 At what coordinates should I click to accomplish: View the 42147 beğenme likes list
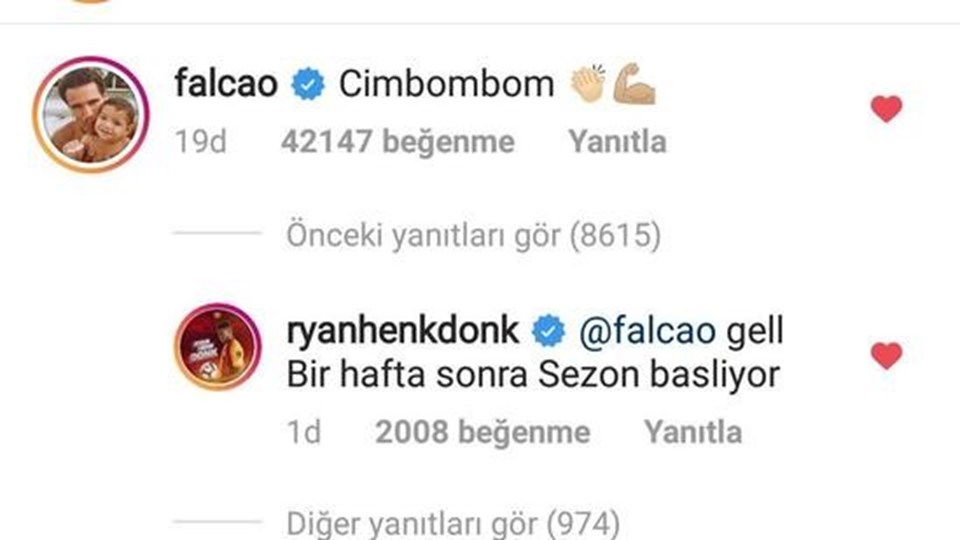click(x=398, y=142)
